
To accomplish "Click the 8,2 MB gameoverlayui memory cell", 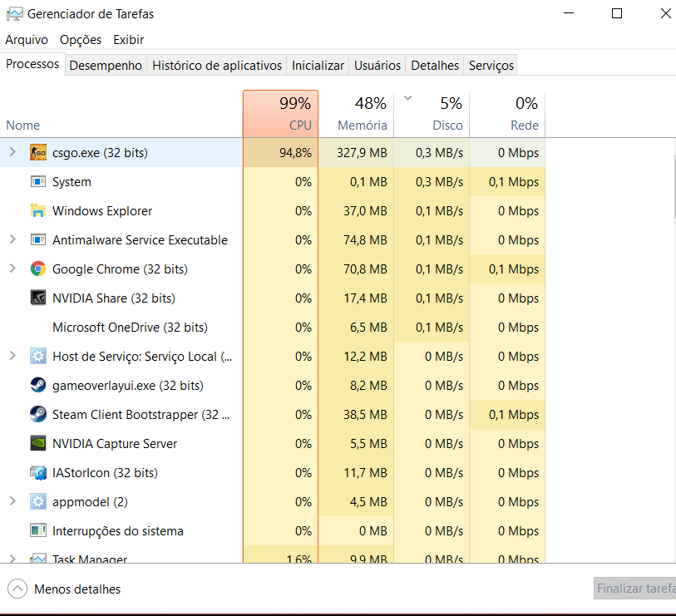I will click(x=356, y=386).
